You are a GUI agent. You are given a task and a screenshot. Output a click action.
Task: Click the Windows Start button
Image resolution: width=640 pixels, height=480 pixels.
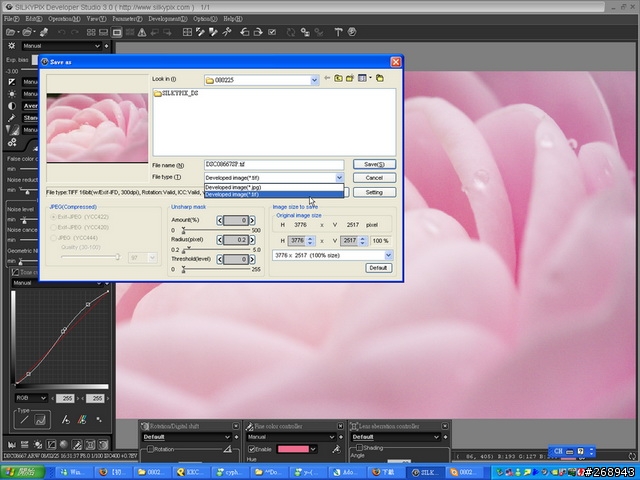[22, 472]
